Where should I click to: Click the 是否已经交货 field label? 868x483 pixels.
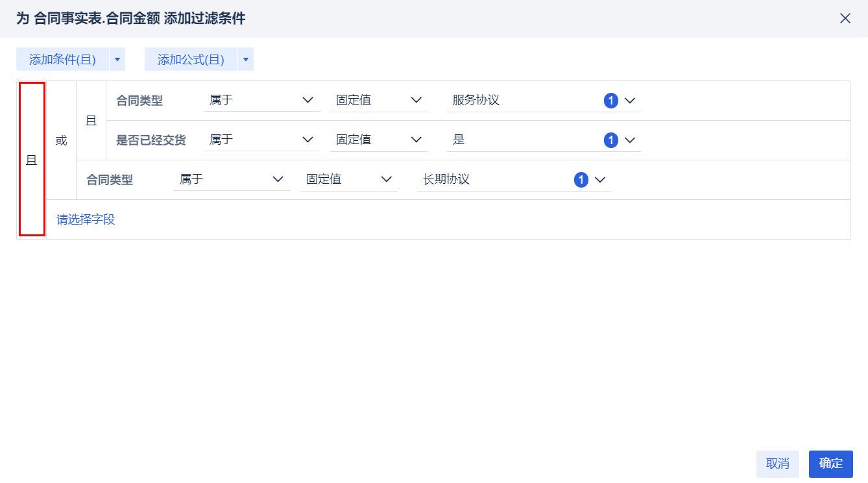[151, 140]
